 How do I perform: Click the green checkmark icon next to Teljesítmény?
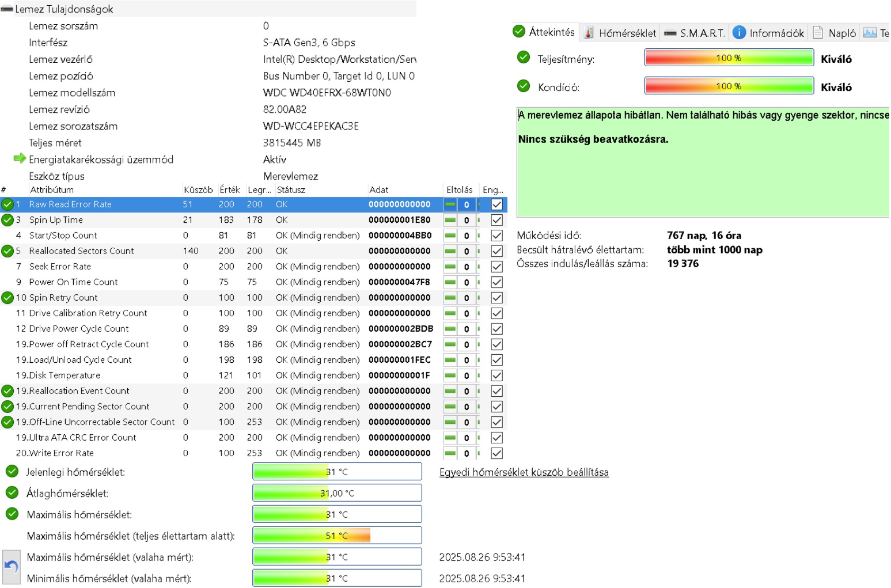pos(524,57)
